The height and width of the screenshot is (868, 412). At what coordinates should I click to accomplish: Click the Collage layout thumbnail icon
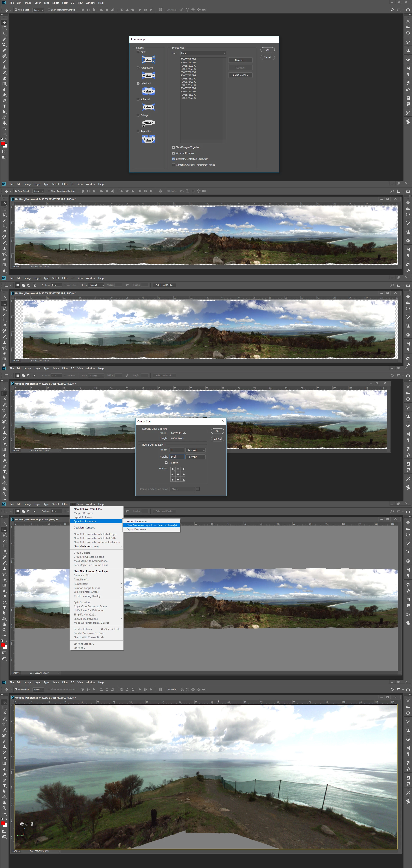point(148,123)
